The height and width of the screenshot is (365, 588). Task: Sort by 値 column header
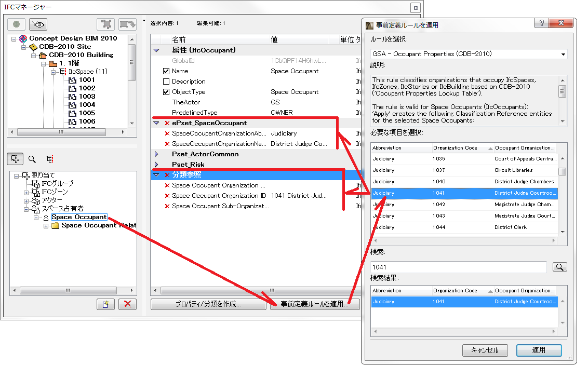(x=299, y=39)
